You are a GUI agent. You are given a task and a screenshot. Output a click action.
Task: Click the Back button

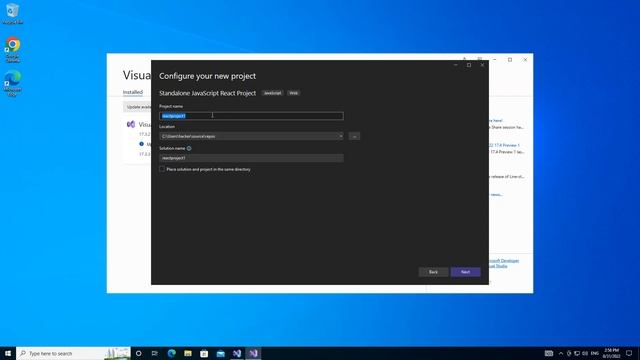pos(433,272)
